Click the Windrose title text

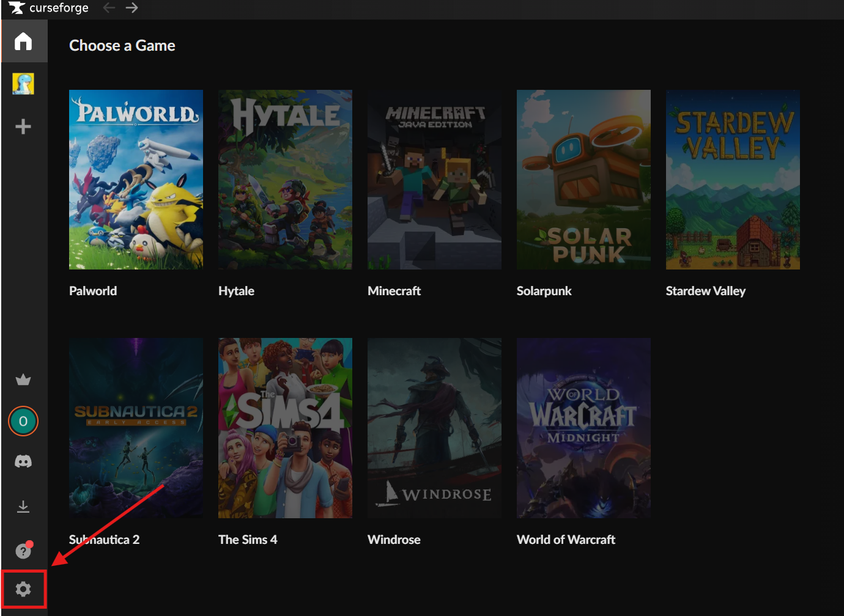point(394,540)
